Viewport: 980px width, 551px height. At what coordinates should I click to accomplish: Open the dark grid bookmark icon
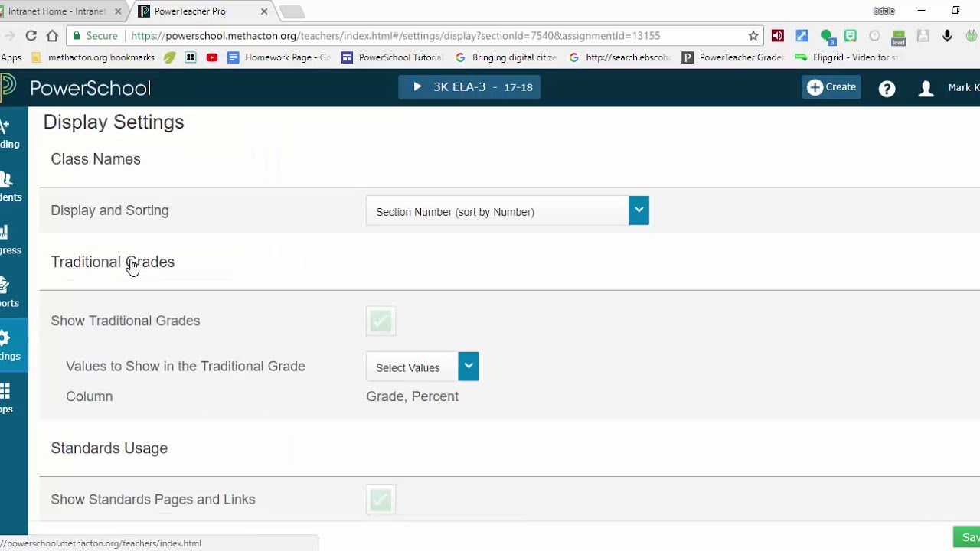pos(191,57)
